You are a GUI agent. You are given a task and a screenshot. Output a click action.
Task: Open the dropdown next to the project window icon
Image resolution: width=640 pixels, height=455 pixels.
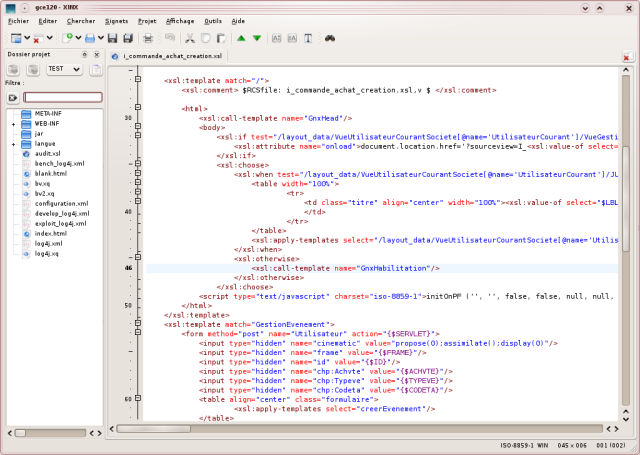pyautogui.click(x=27, y=38)
